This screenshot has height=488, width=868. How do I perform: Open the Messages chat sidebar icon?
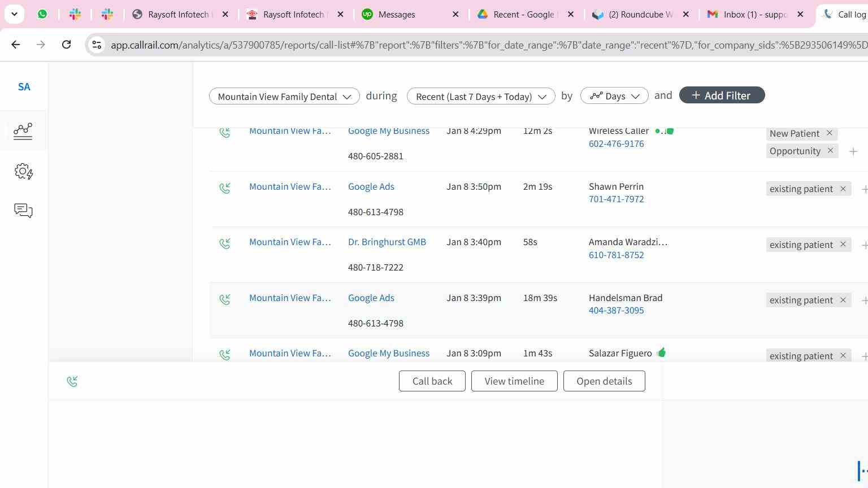23,211
